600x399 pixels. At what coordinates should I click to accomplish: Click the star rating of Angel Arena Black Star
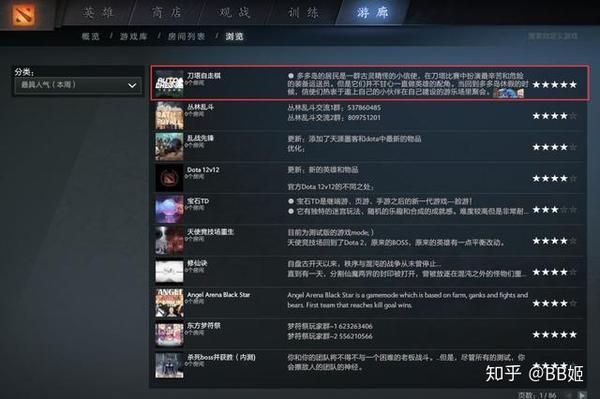click(554, 303)
